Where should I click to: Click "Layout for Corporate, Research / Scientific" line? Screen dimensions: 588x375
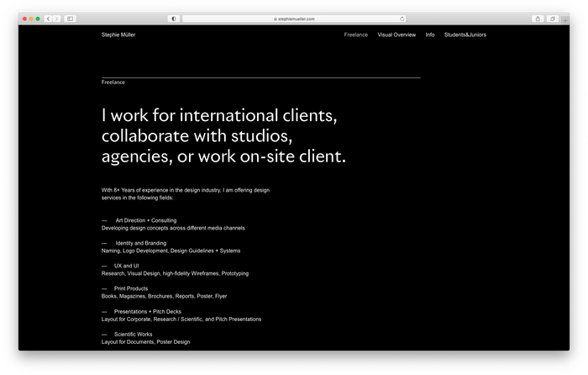click(181, 319)
